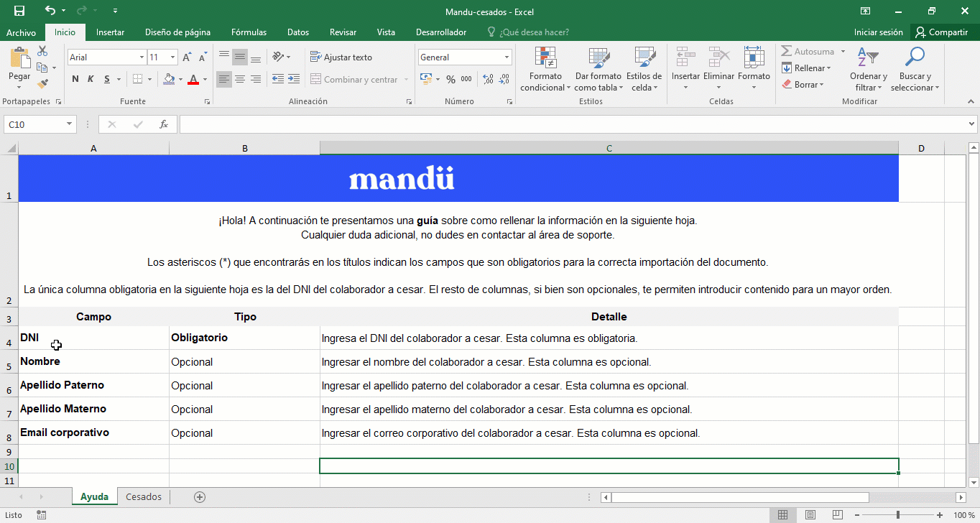980x523 pixels.
Task: Save the workbook with the floppy icon
Action: click(19, 11)
